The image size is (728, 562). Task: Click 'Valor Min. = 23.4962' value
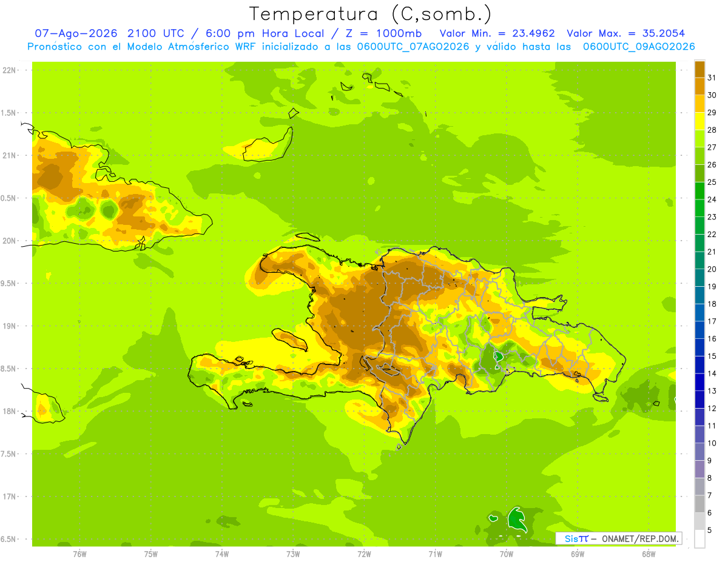497,33
